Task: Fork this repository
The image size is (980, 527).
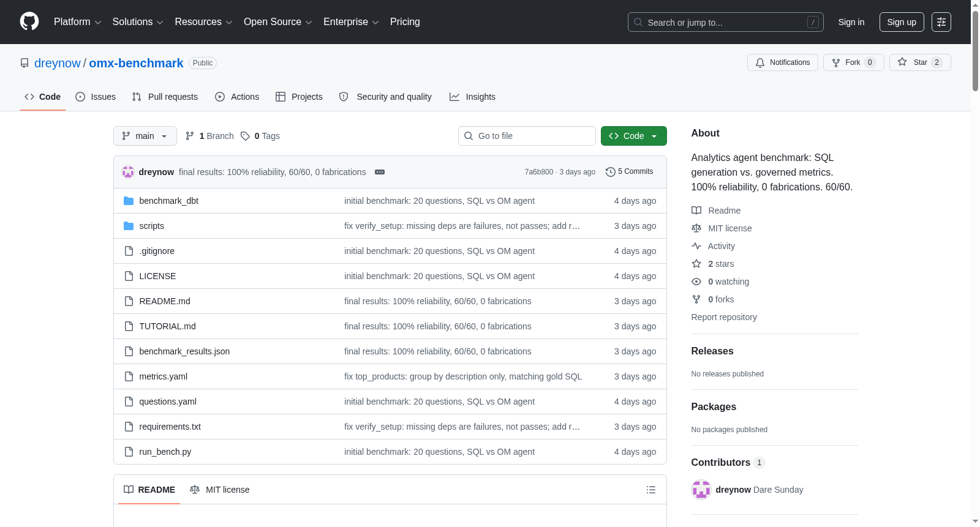Action: pyautogui.click(x=854, y=62)
